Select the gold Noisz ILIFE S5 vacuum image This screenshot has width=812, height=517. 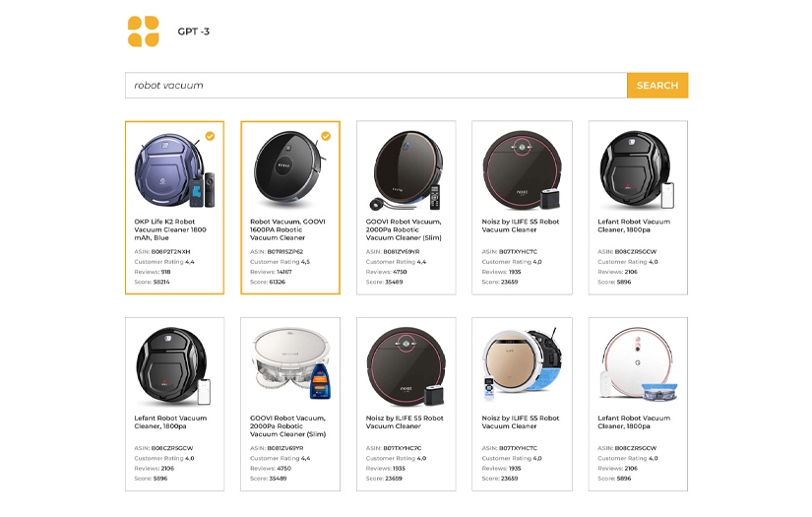521,365
